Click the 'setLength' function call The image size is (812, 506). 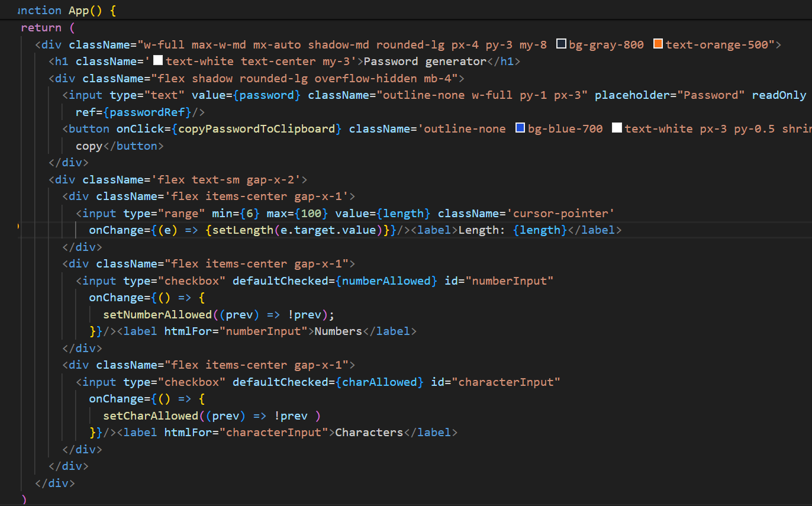click(243, 230)
